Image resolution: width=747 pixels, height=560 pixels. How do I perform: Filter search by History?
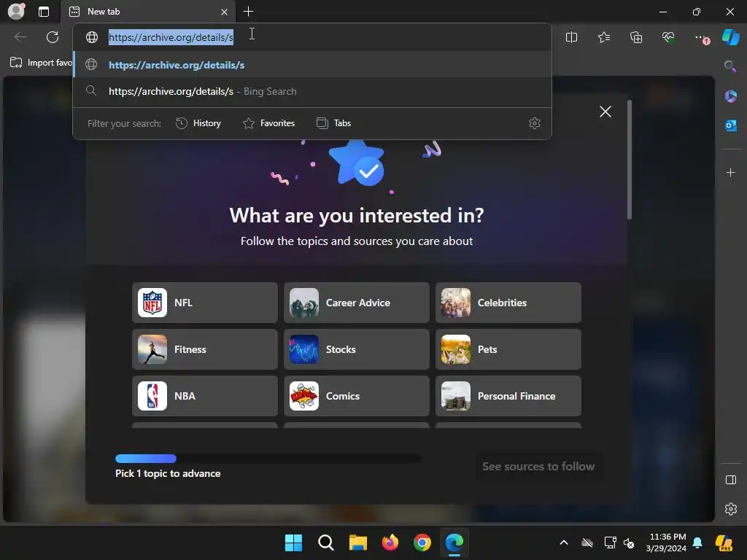click(198, 123)
